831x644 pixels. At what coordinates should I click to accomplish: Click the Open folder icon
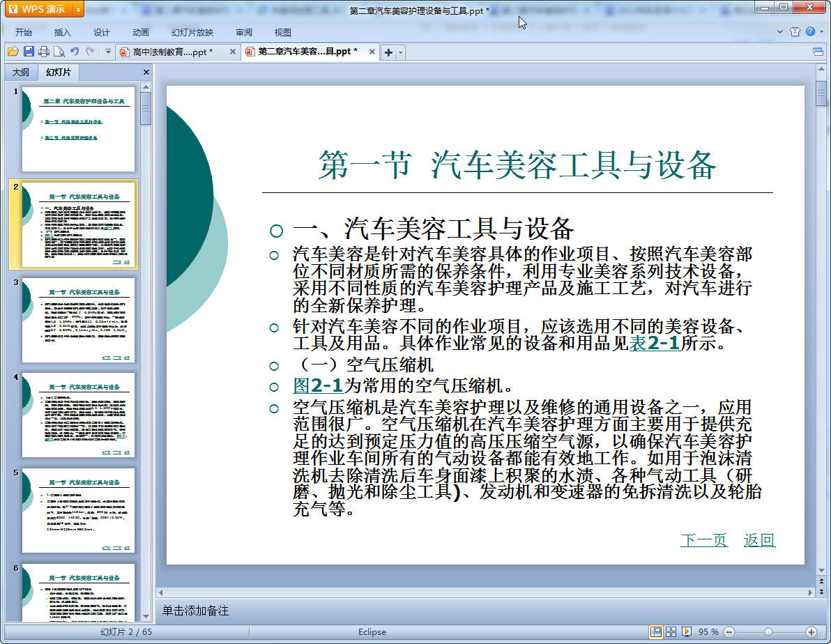[x=13, y=52]
